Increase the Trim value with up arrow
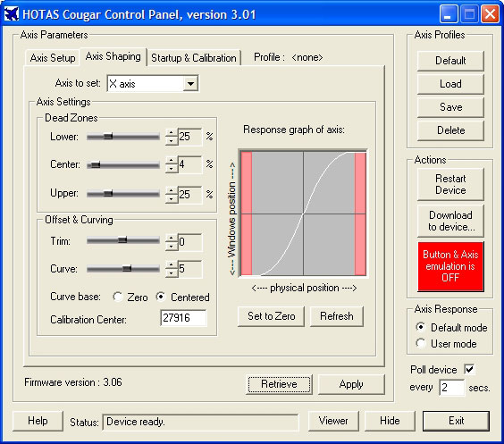 pos(172,238)
